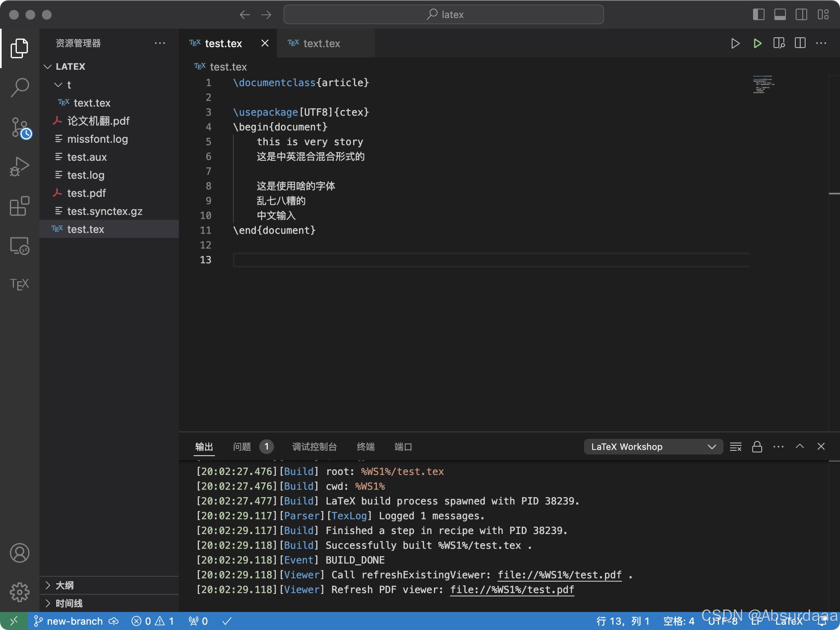Switch to the 输出 output tab
This screenshot has width=840, height=630.
point(204,447)
